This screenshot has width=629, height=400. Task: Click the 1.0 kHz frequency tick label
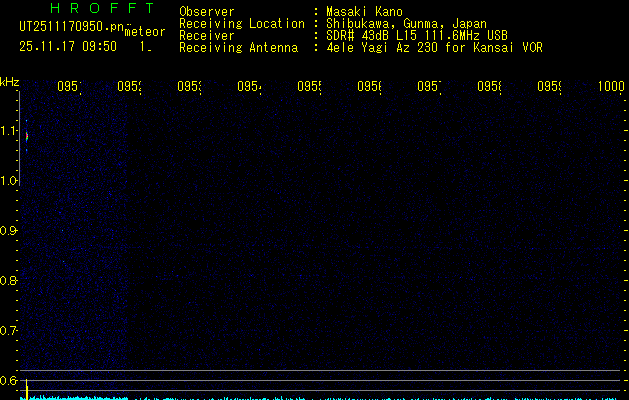(x=8, y=181)
